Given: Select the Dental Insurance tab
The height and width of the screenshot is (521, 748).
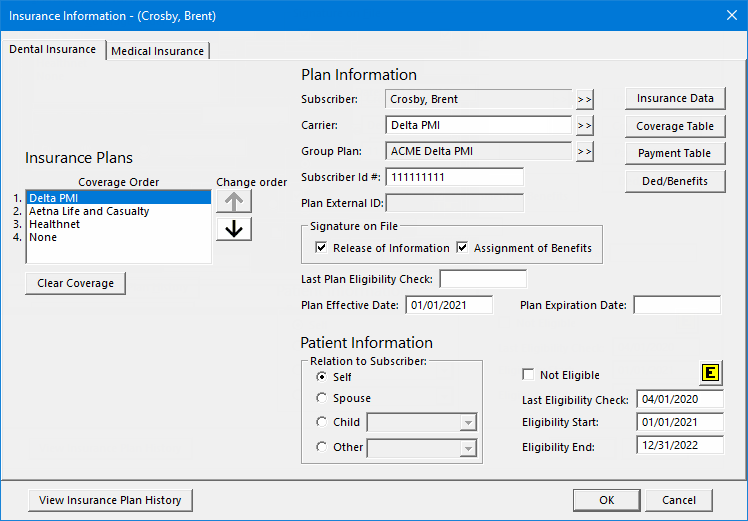Looking at the screenshot, I should (x=53, y=49).
